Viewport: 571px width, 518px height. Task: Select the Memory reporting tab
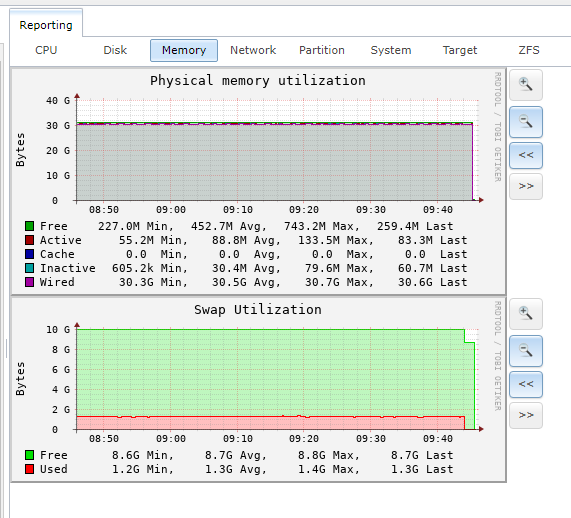[x=184, y=50]
